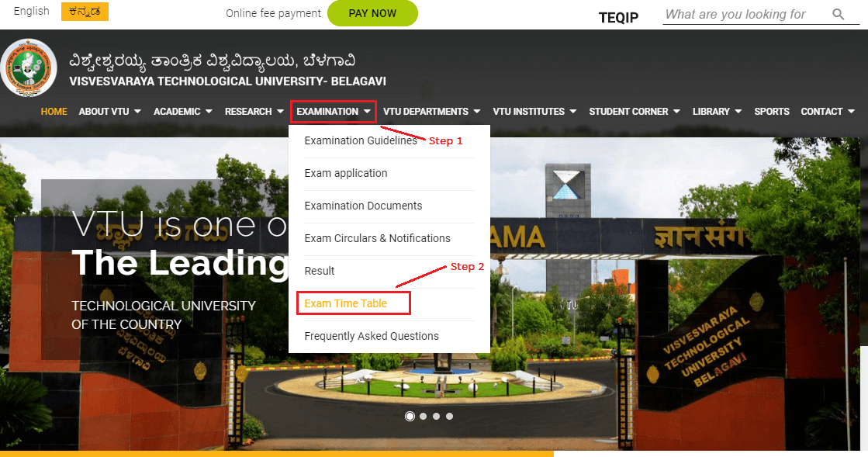This screenshot has width=868, height=457.
Task: Select the fourth carousel slide dot
Action: (x=449, y=416)
